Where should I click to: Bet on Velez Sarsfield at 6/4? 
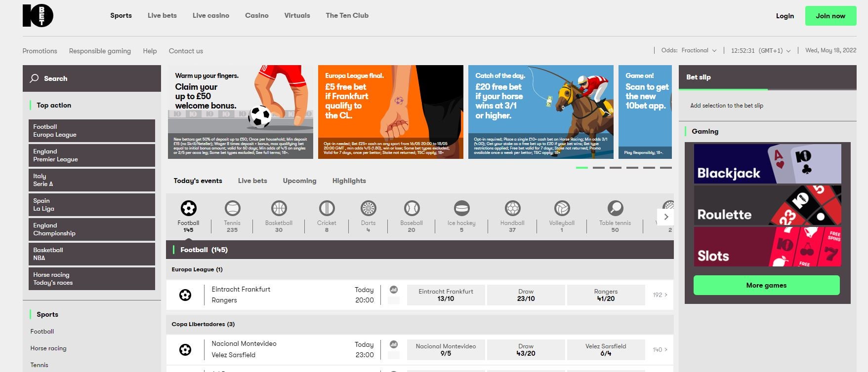[x=606, y=350]
